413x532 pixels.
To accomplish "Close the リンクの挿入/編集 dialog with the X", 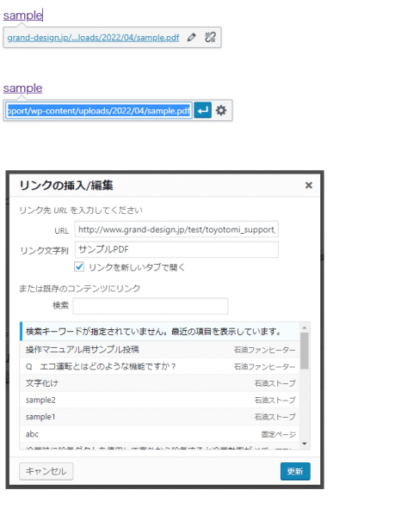I will (308, 186).
